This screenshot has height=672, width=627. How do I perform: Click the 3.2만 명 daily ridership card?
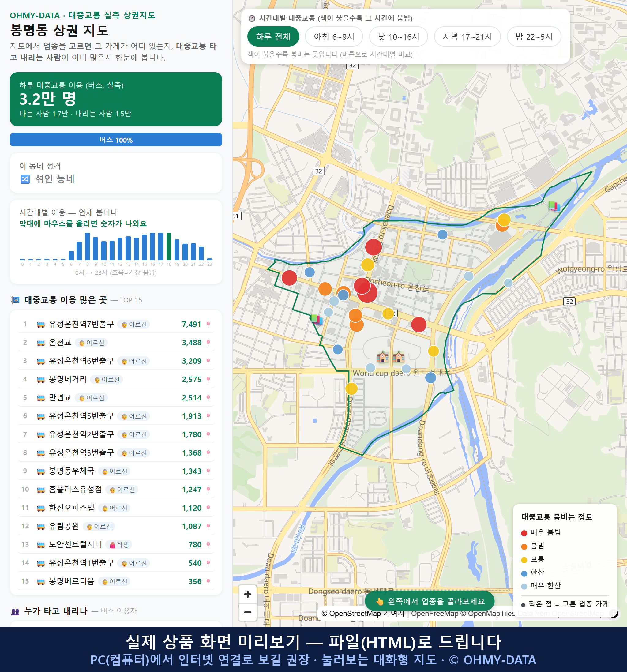click(x=116, y=99)
